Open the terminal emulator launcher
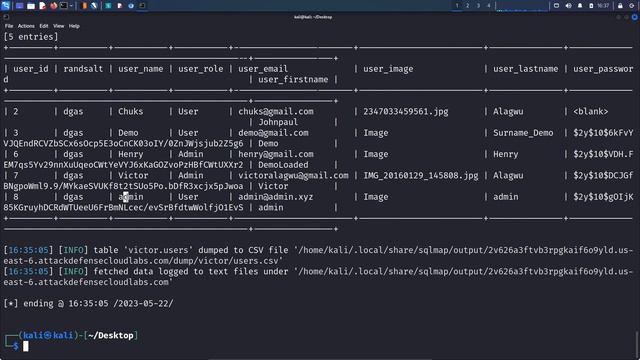640x360 pixels. [x=64, y=6]
